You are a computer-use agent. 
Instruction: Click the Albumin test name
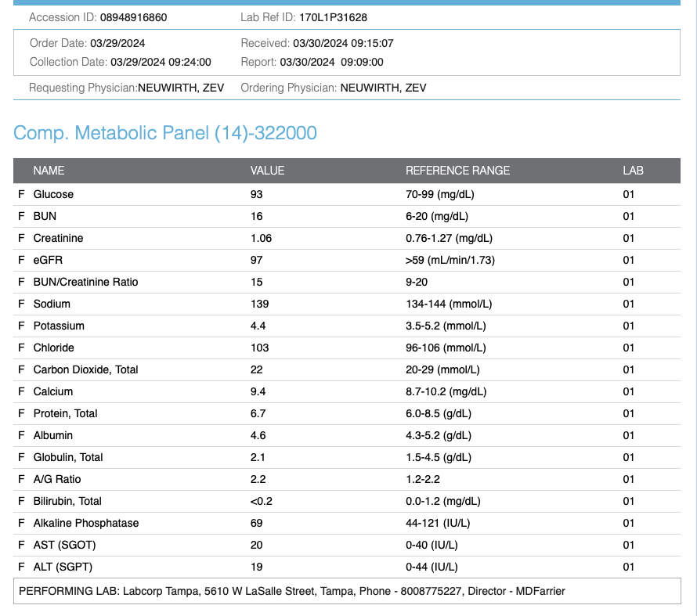(x=54, y=435)
